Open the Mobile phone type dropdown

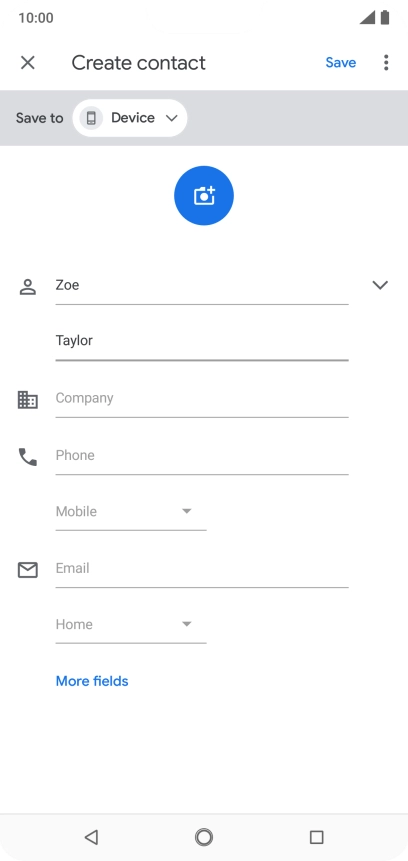point(131,512)
